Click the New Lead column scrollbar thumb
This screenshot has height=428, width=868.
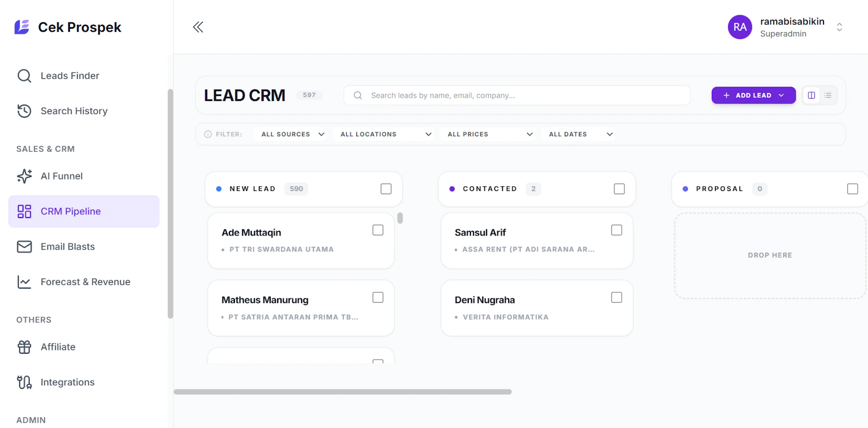400,218
